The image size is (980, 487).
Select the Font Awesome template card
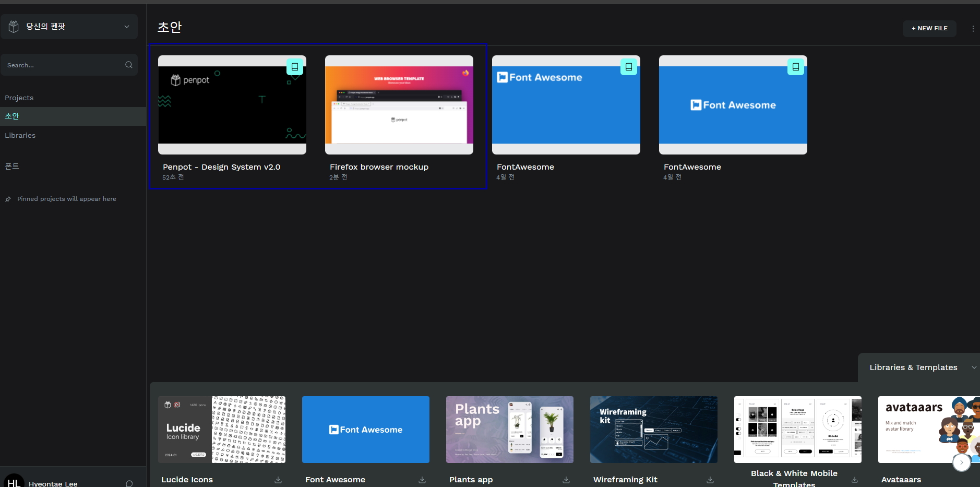(x=366, y=430)
